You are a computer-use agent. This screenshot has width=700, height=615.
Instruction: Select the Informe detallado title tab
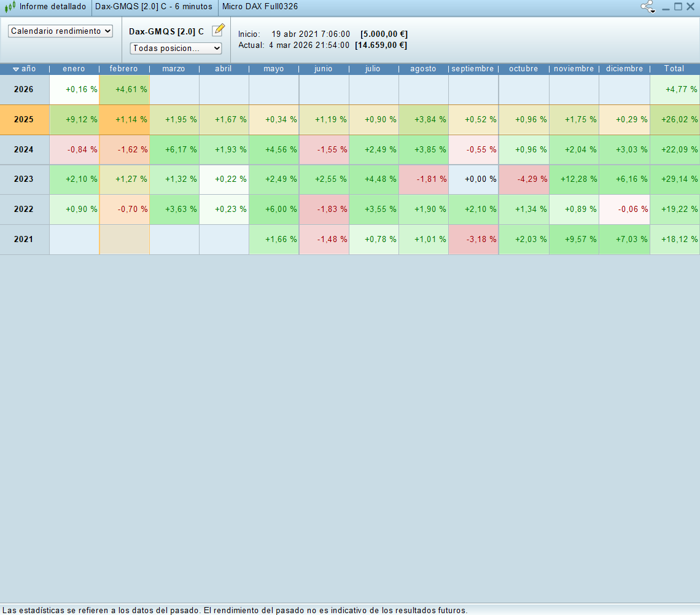coord(52,7)
